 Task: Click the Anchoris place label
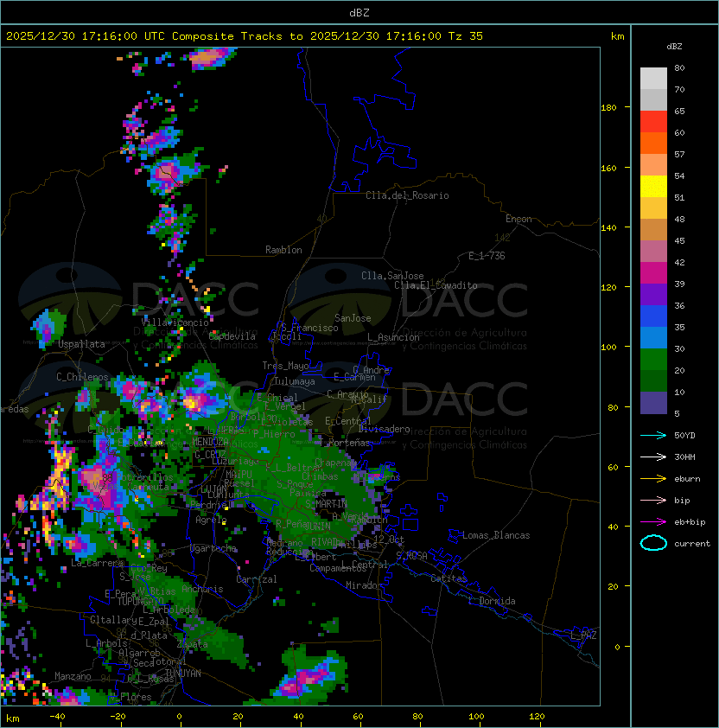202,589
